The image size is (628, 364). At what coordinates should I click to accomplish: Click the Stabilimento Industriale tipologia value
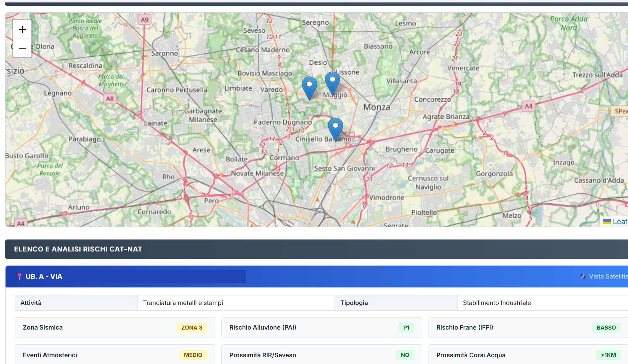[x=497, y=303]
